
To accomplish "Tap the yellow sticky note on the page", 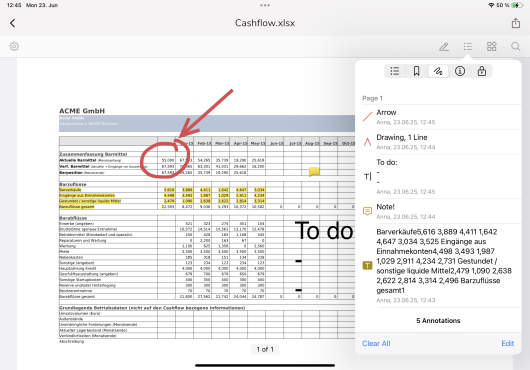I will click(x=314, y=171).
